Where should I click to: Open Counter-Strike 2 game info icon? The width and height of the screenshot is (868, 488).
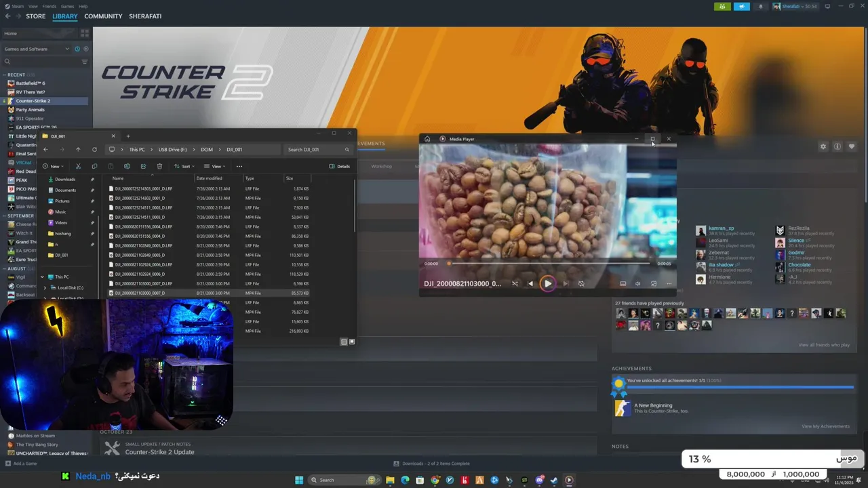pos(837,146)
